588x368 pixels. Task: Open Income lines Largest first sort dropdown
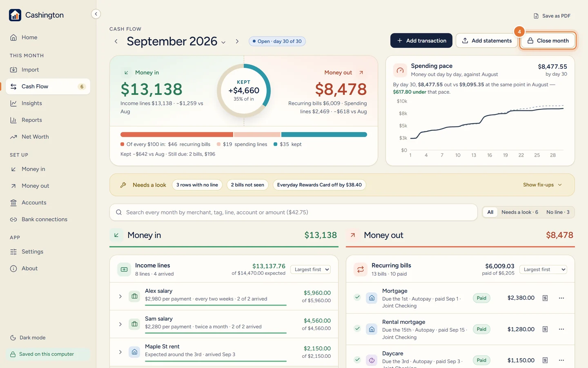pyautogui.click(x=310, y=269)
